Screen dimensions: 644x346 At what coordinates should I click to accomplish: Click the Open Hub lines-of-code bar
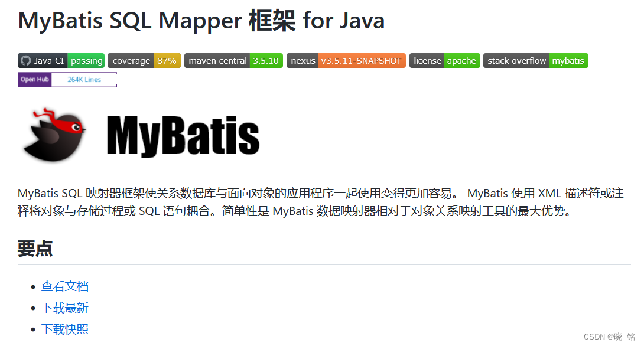(x=84, y=79)
